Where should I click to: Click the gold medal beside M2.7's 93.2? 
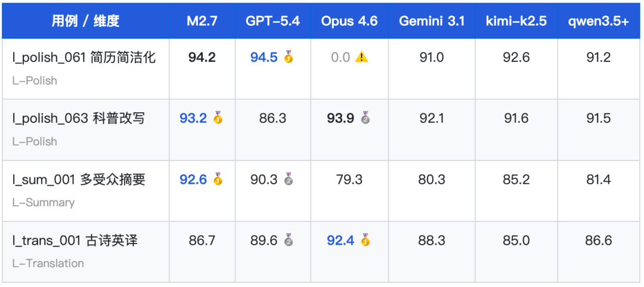218,118
